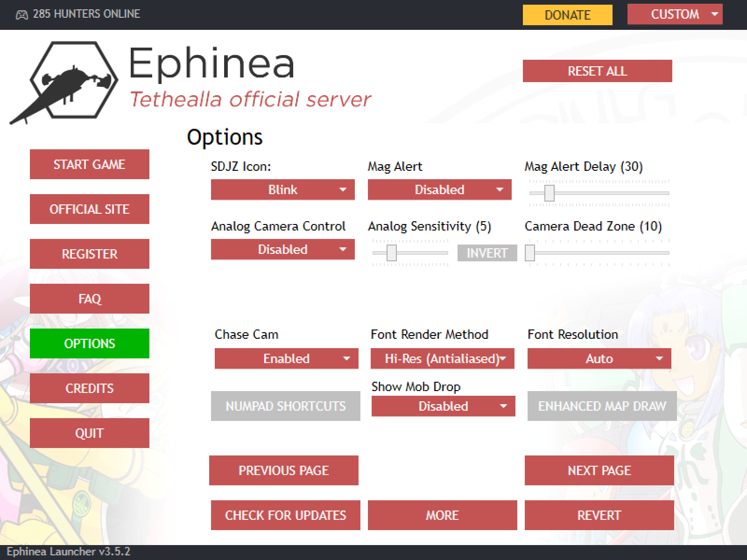Open the CUSTOM theme dropdown arrow
747x560 pixels.
[x=714, y=14]
